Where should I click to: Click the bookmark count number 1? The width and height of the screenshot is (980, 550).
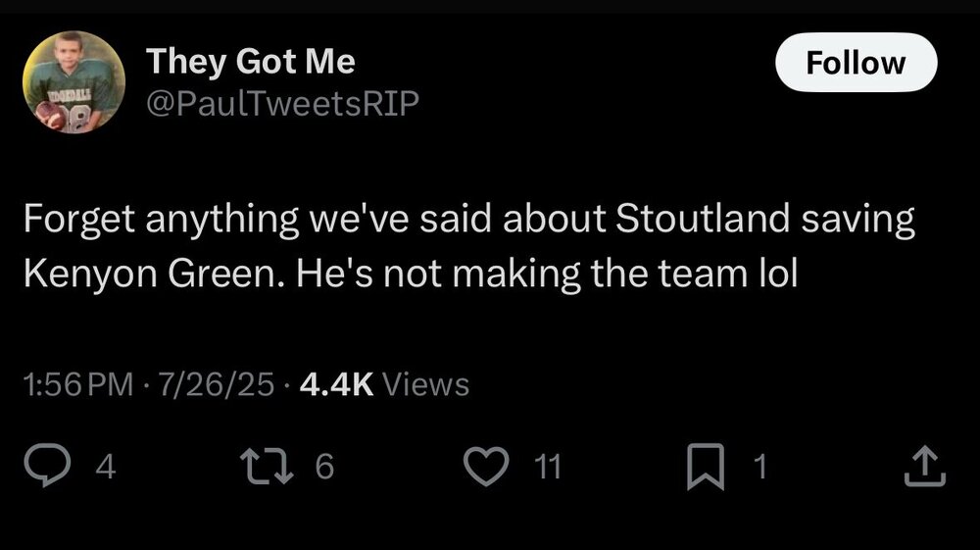click(x=757, y=467)
